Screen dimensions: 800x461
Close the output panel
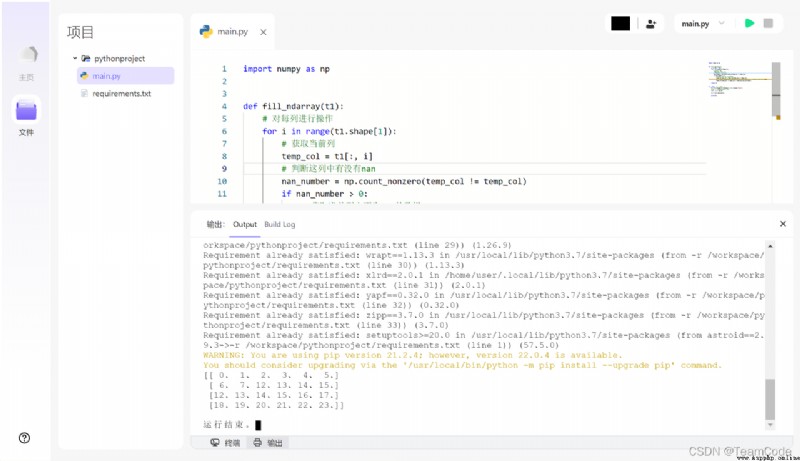click(x=783, y=224)
